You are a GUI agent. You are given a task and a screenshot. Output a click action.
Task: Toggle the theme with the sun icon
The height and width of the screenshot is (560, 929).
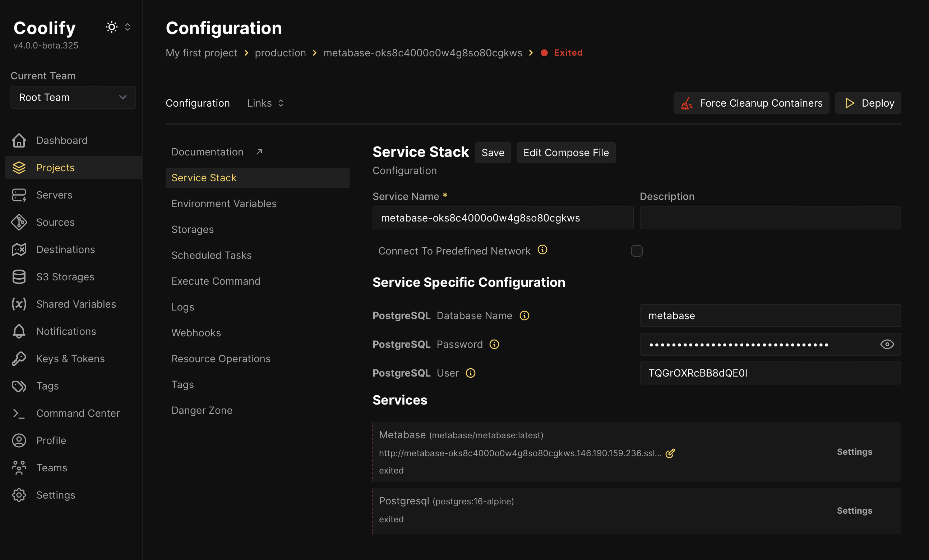(x=112, y=27)
